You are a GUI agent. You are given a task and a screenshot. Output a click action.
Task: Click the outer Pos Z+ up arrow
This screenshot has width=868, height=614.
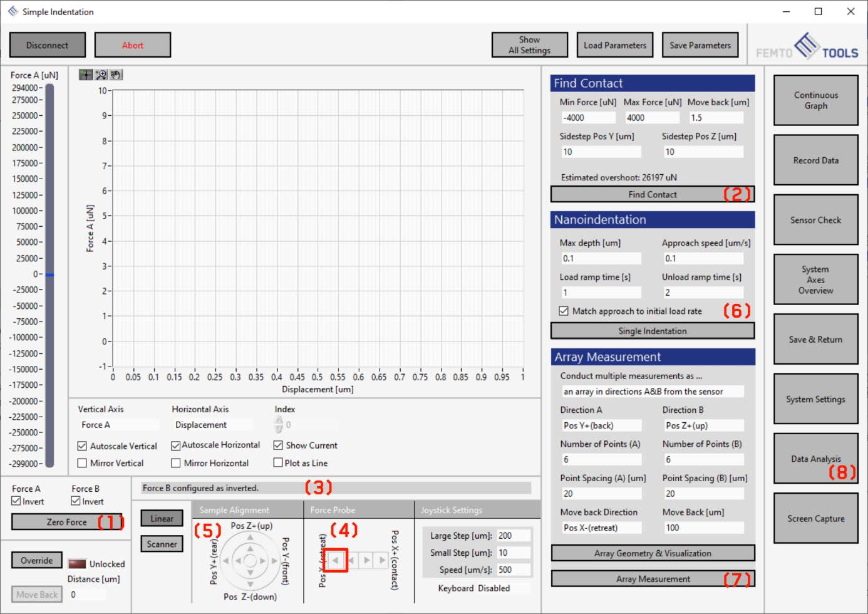click(x=250, y=538)
